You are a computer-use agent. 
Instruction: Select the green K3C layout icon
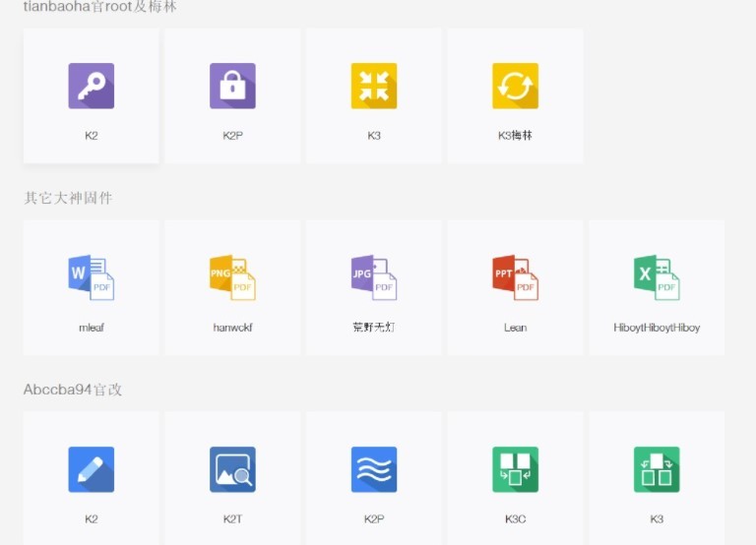(x=515, y=469)
